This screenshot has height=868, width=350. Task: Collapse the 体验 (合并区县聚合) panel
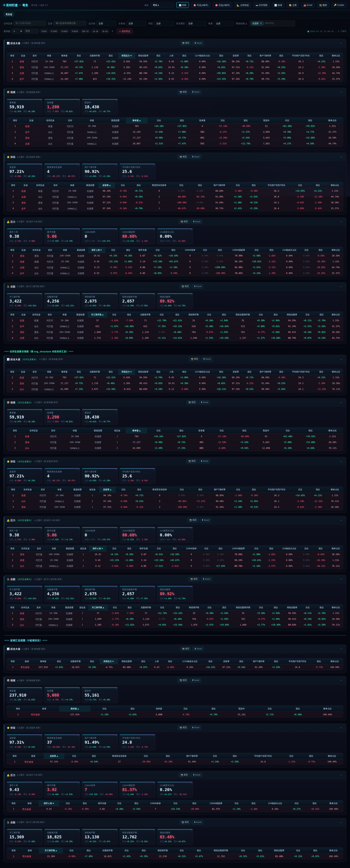pyautogui.click(x=341, y=461)
